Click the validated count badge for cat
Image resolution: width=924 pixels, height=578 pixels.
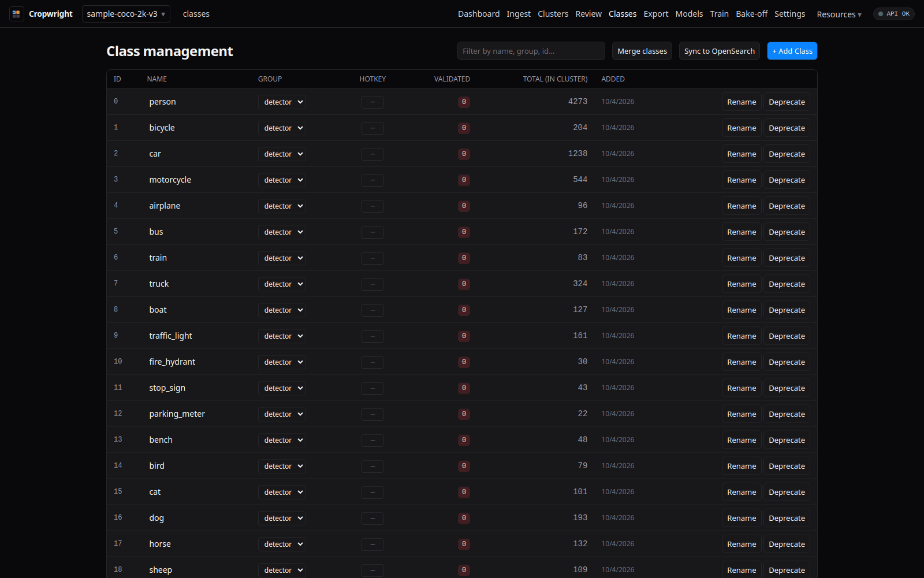coord(464,492)
